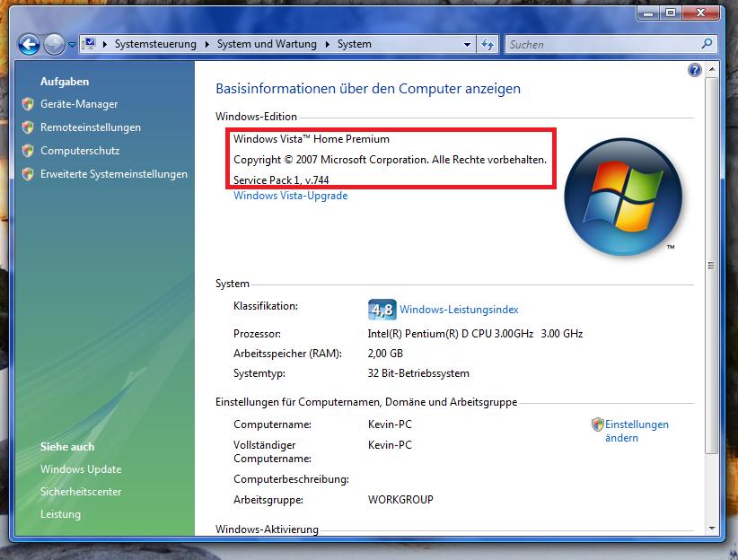
Task: Click the Copyright 2007 Microsoft line
Action: pos(390,160)
